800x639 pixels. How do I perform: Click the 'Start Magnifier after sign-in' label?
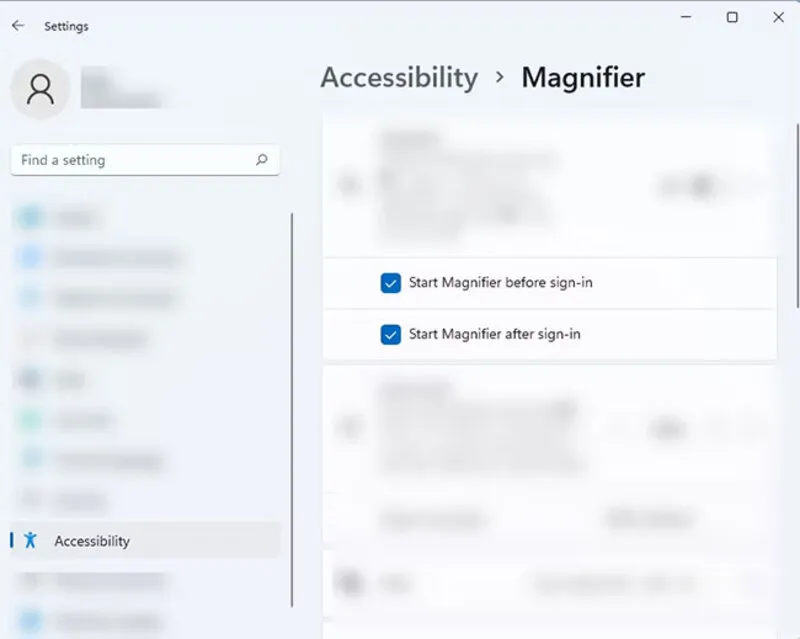494,334
